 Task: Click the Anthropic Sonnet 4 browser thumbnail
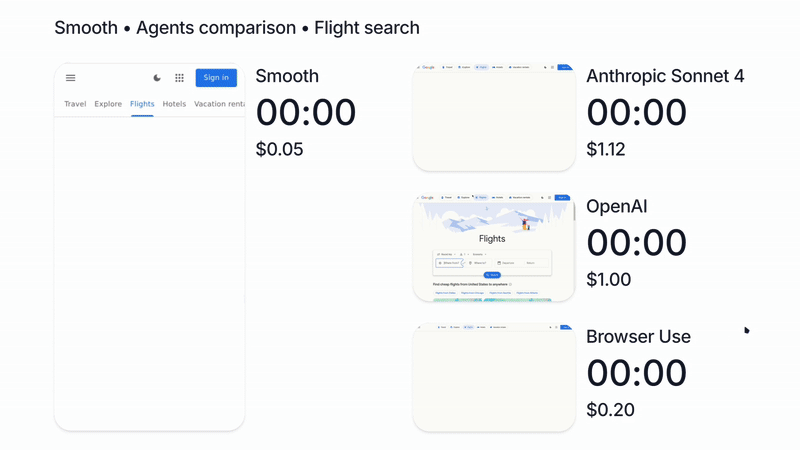point(494,118)
